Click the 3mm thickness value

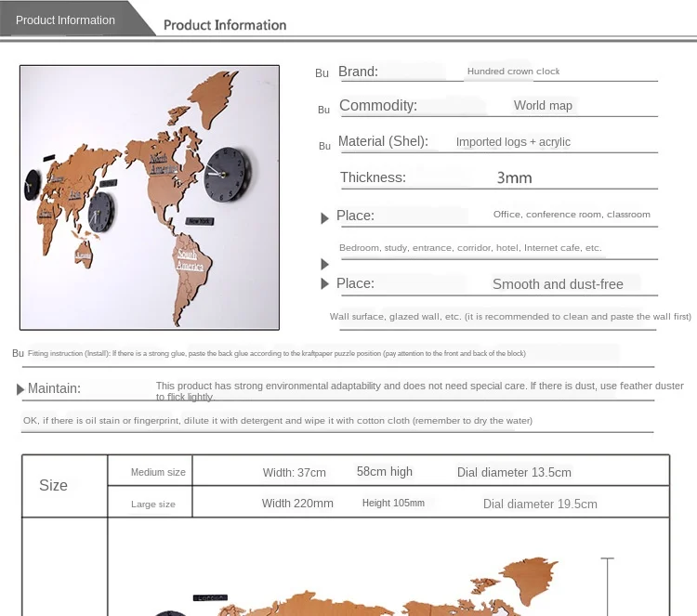point(514,177)
